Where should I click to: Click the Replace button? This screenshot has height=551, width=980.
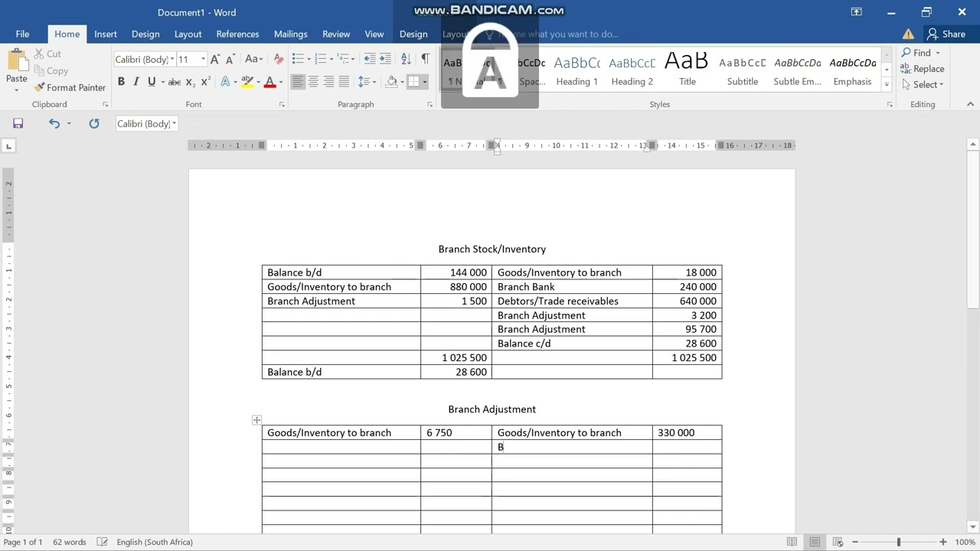[923, 69]
